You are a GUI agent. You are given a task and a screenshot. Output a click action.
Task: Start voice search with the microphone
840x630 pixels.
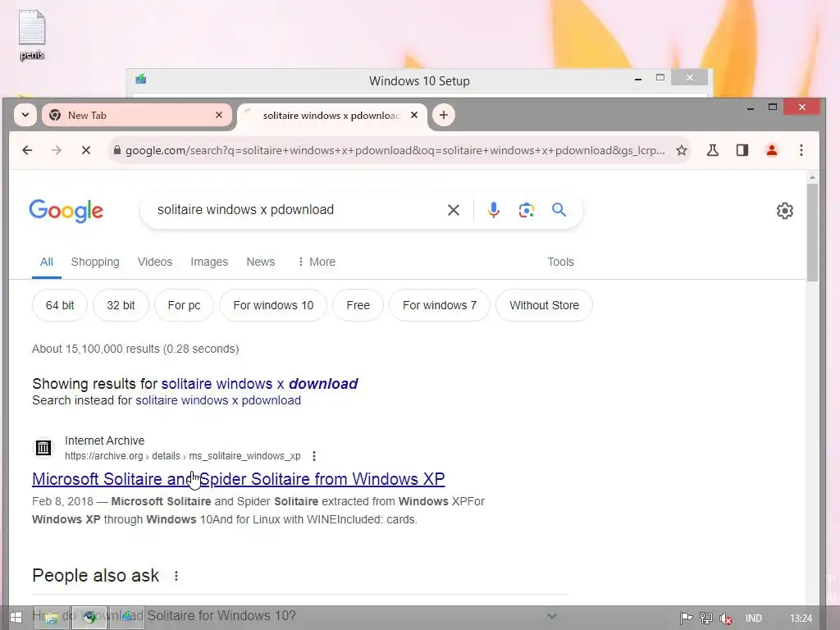tap(493, 210)
